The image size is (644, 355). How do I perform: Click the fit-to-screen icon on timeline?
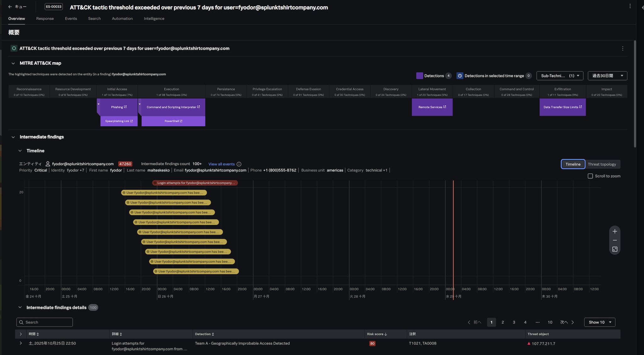615,249
